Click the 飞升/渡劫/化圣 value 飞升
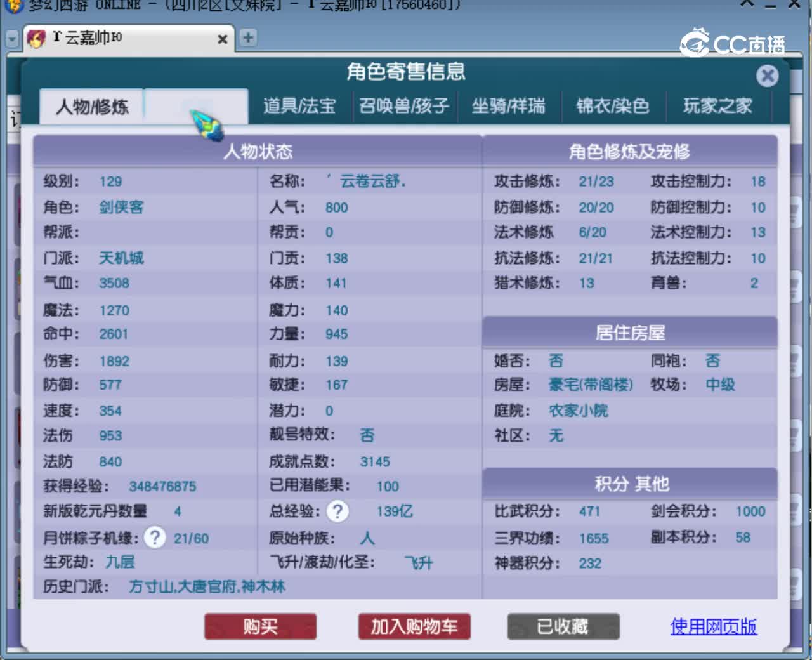 418,563
